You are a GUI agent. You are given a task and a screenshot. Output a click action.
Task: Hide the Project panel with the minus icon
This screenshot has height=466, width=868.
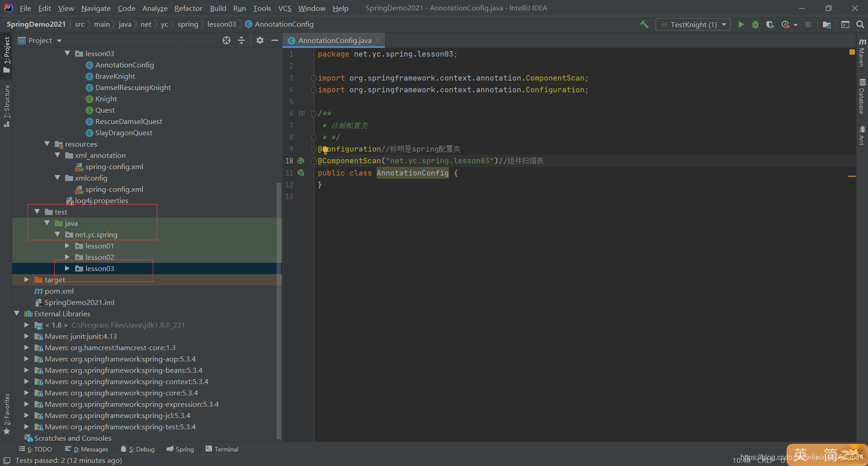tap(274, 40)
